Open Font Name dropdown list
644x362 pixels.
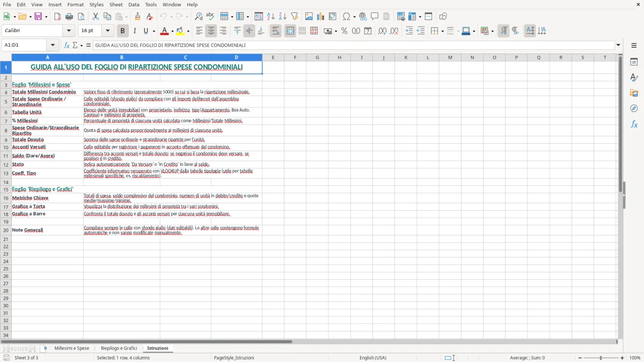click(69, 31)
